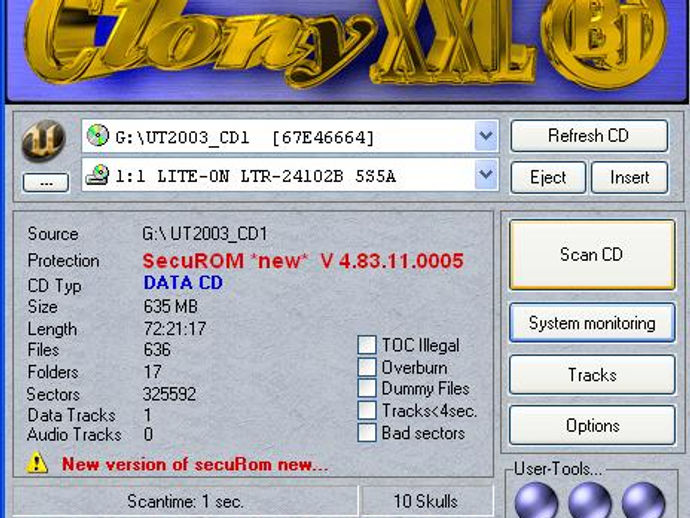Check the Dummy Files option
The width and height of the screenshot is (690, 518).
point(367,388)
